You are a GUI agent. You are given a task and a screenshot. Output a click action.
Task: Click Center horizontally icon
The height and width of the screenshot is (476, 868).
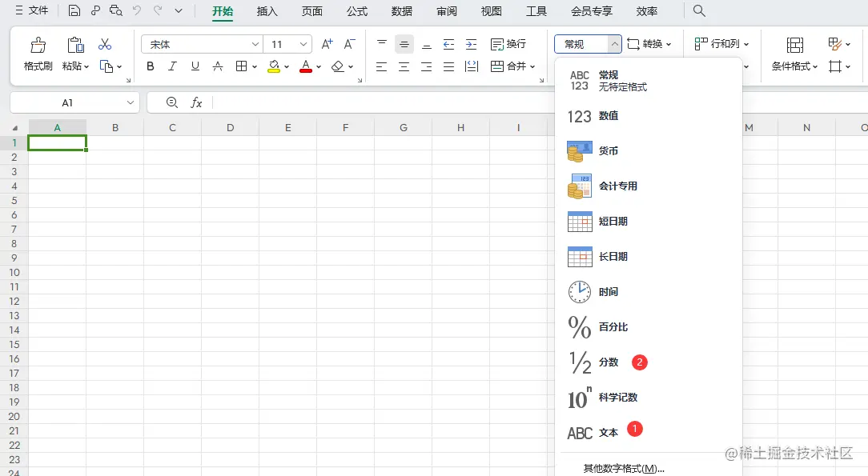[x=404, y=66]
